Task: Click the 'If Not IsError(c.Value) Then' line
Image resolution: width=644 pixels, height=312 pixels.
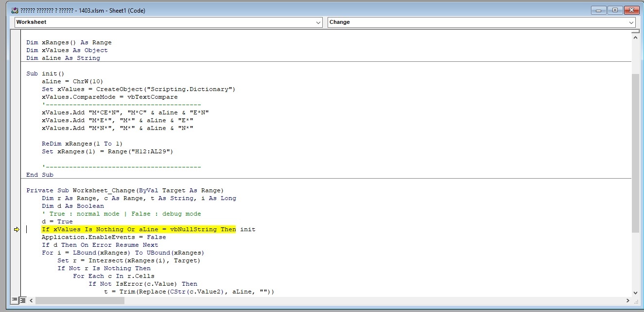Action: coord(143,284)
